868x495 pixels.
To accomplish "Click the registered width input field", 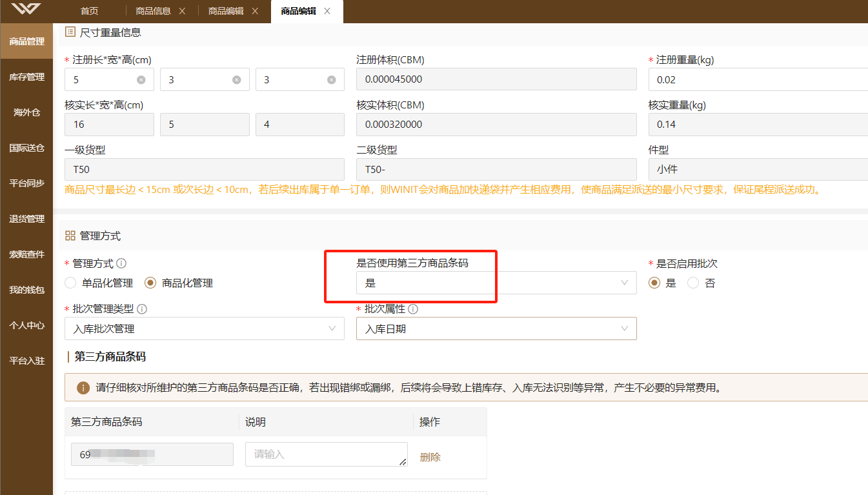I will pos(205,80).
